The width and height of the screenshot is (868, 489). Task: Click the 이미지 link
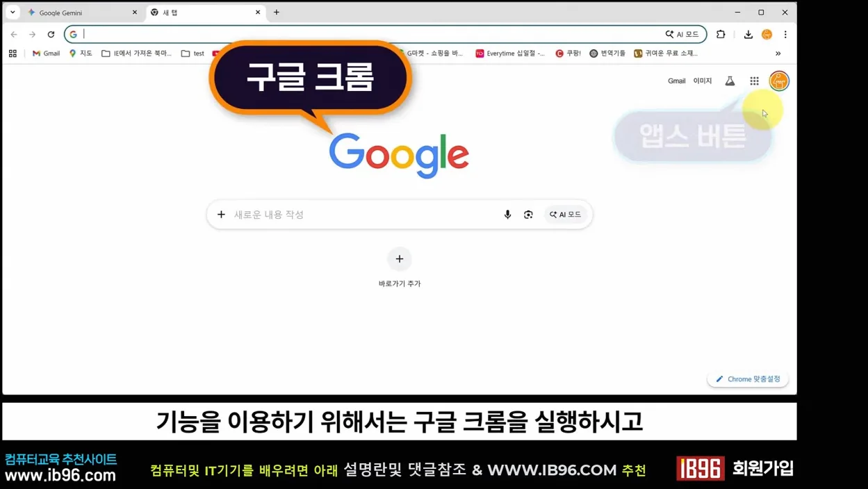coord(703,81)
